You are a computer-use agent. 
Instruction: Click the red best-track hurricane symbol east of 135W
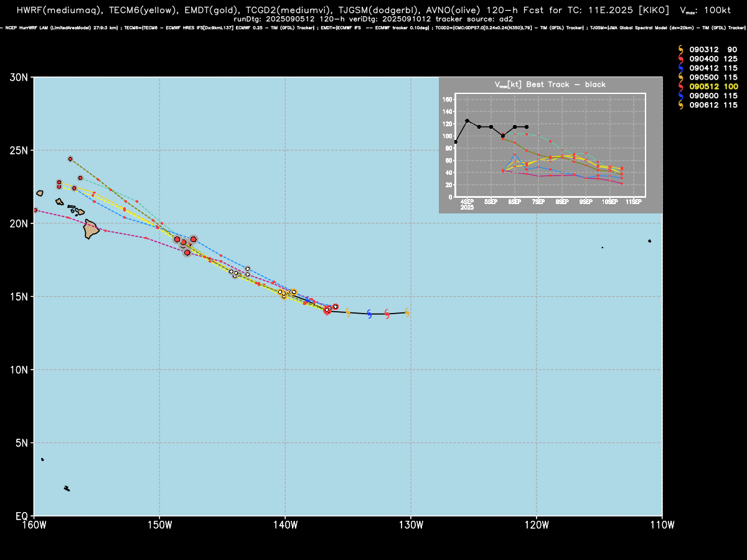point(387,314)
